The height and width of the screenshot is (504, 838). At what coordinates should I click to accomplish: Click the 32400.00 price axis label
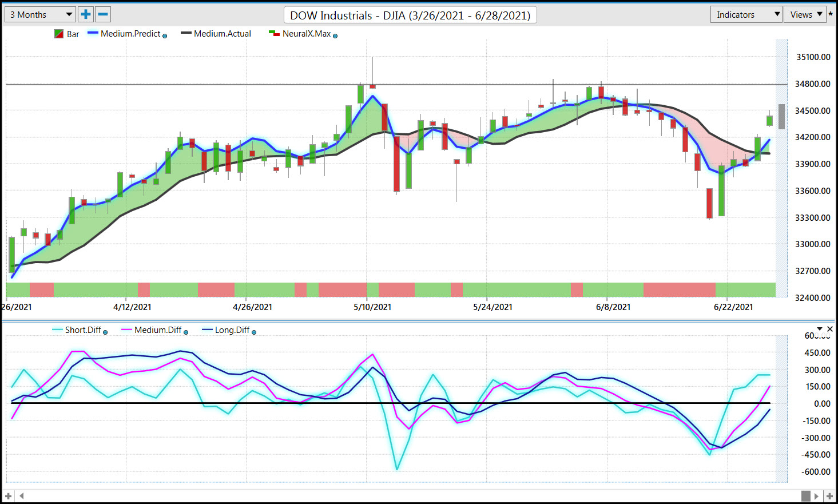(813, 297)
